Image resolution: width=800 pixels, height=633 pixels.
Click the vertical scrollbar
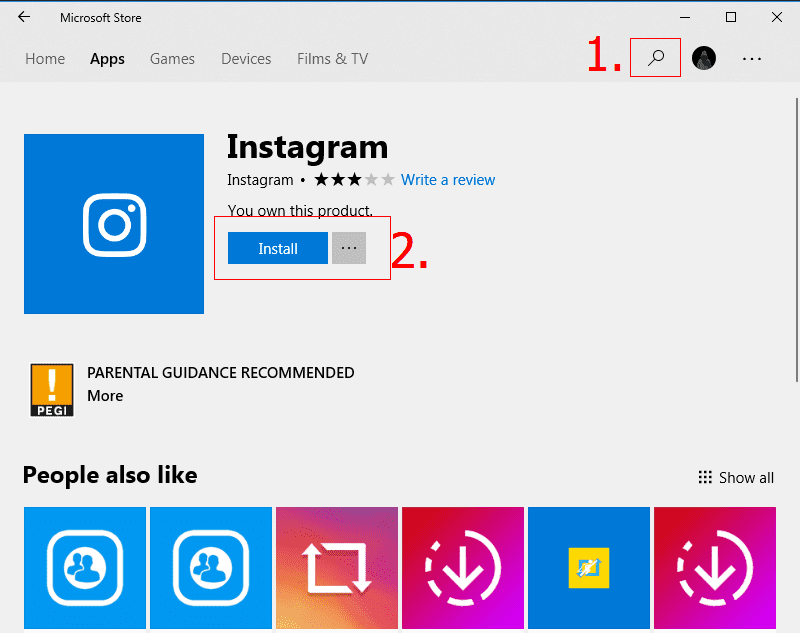click(796, 240)
